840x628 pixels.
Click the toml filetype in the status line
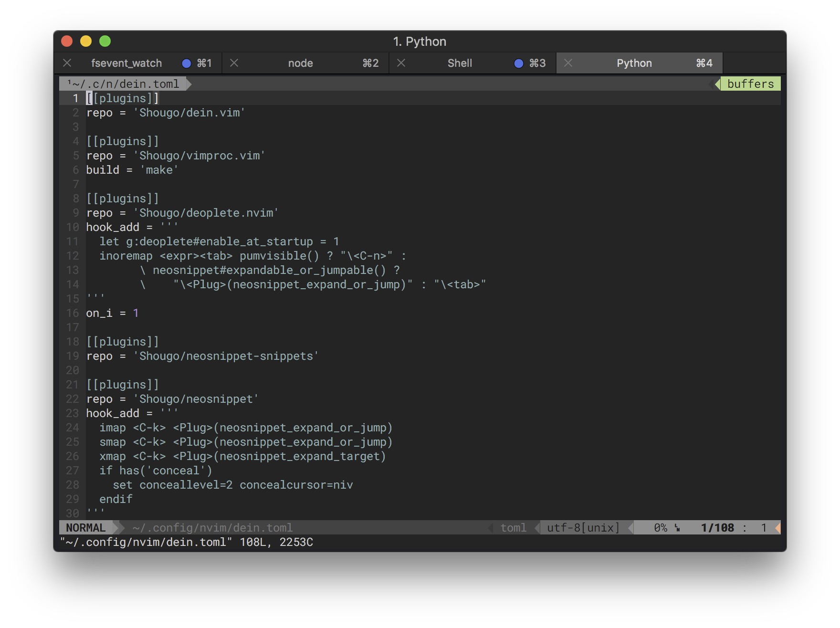[513, 528]
